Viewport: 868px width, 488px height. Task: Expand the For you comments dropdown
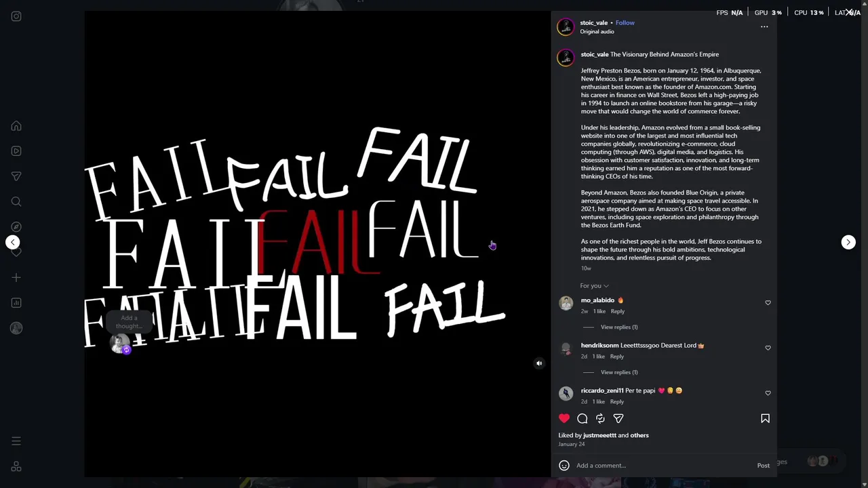click(x=594, y=286)
